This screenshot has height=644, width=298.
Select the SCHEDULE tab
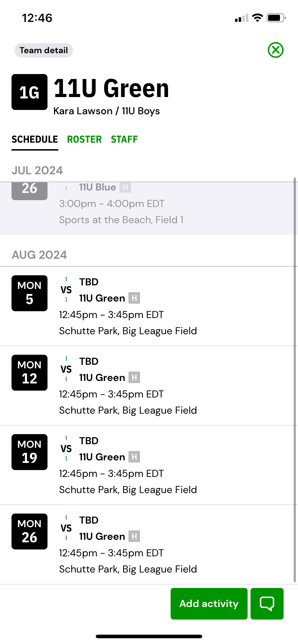[x=35, y=139]
